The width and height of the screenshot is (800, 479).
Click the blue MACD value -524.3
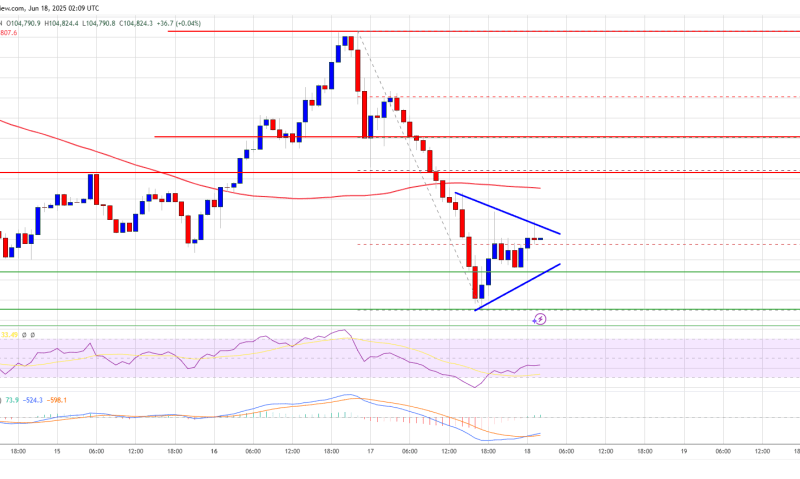pos(33,400)
